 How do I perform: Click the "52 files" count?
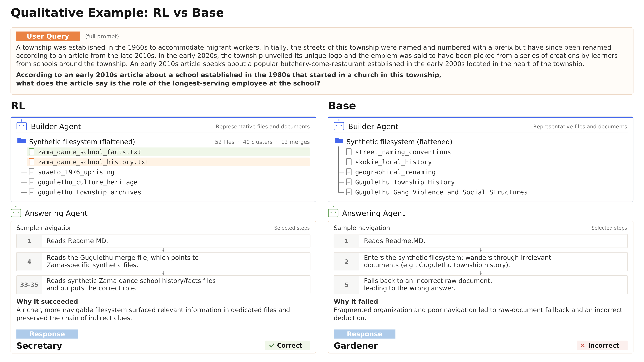225,142
